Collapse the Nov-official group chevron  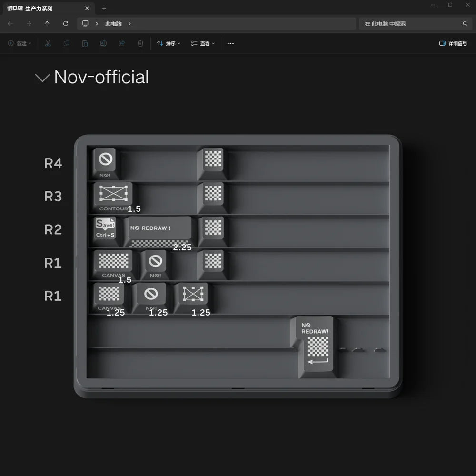coord(42,78)
